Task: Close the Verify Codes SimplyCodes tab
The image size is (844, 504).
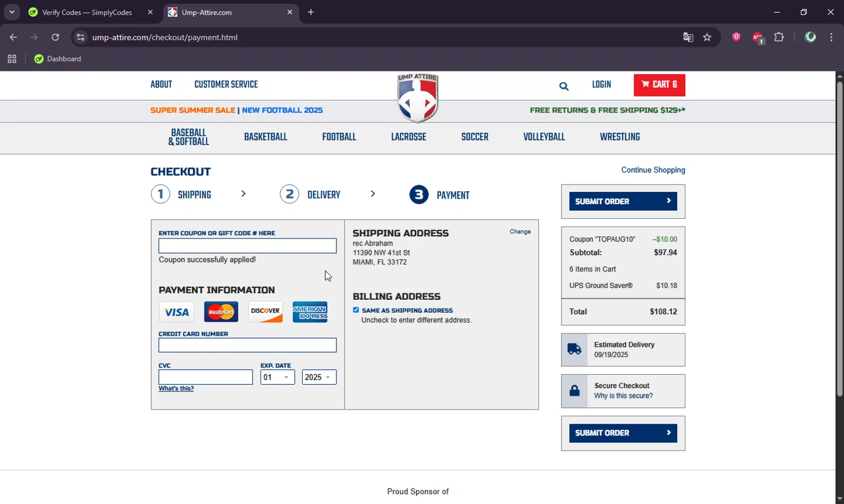Action: tap(150, 12)
